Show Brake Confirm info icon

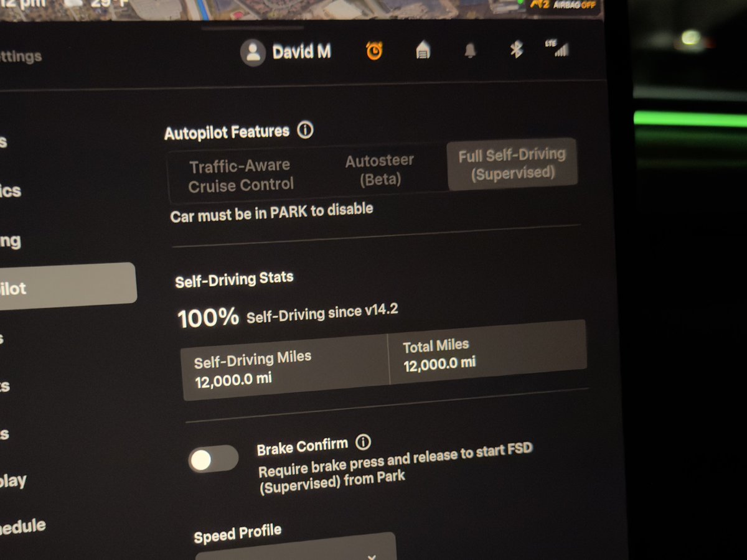363,442
